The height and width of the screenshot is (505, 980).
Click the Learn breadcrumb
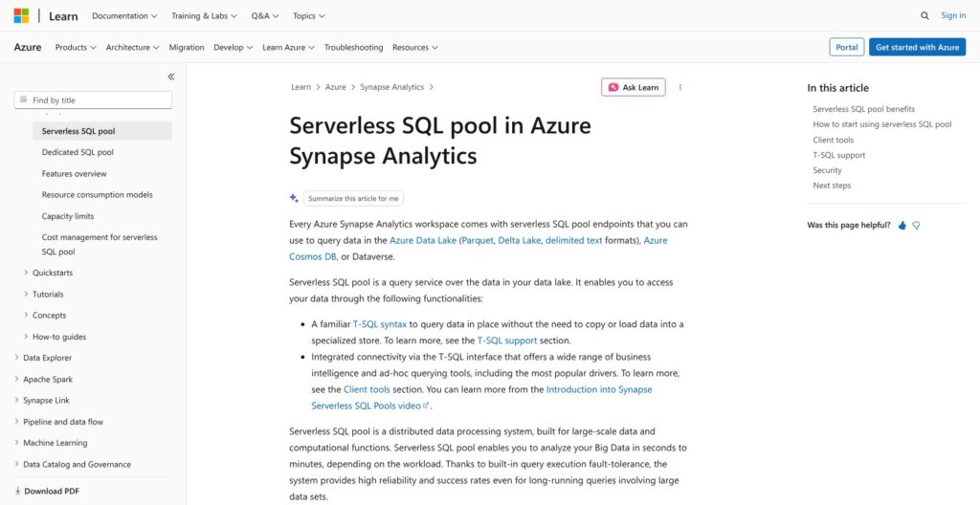click(x=301, y=87)
